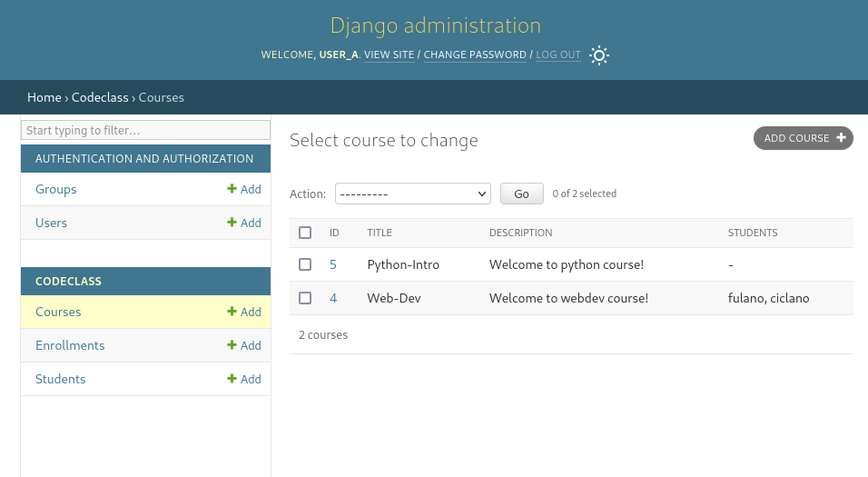This screenshot has width=868, height=477.
Task: Click the plus Add icon beside Enrollments
Action: [232, 345]
